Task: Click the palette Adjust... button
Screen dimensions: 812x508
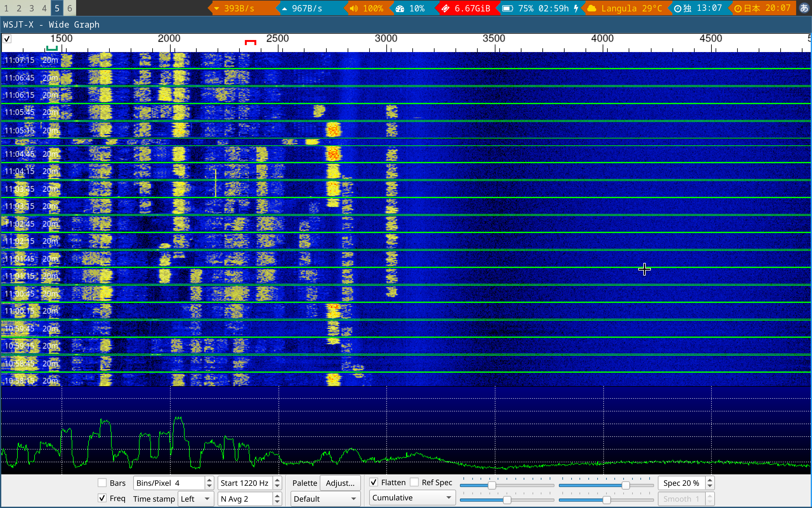Action: tap(340, 483)
